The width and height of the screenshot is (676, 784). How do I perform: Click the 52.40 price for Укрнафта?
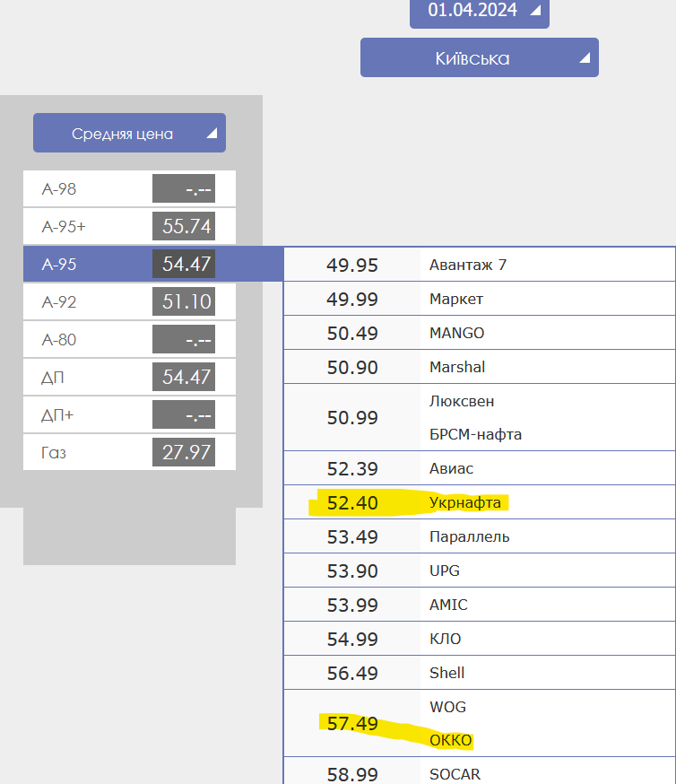352,503
